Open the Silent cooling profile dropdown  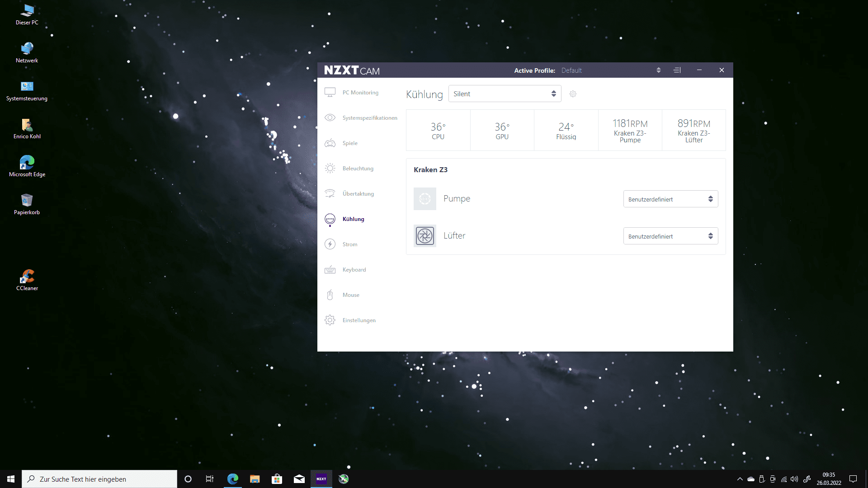tap(505, 94)
